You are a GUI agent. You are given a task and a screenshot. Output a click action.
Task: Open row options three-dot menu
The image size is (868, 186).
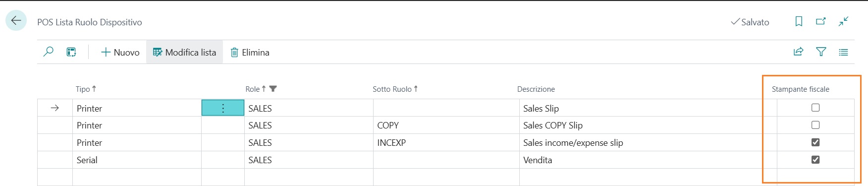click(x=223, y=108)
